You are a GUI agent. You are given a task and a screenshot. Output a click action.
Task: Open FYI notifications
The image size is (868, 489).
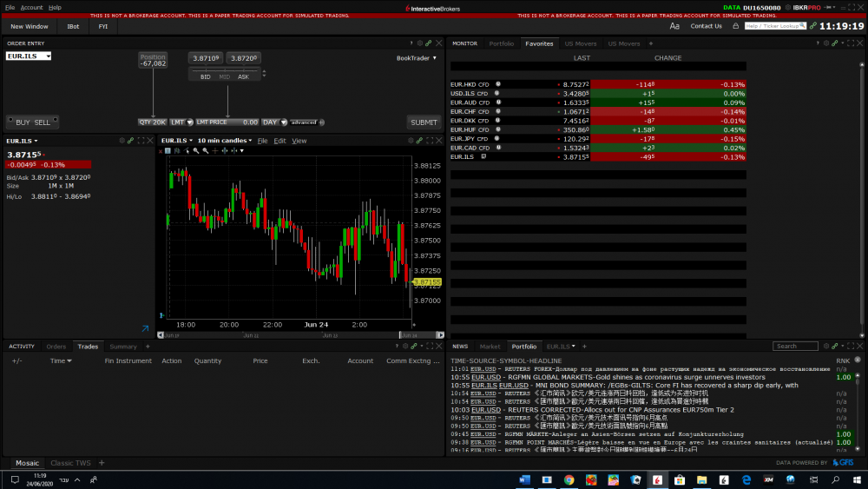(x=103, y=27)
